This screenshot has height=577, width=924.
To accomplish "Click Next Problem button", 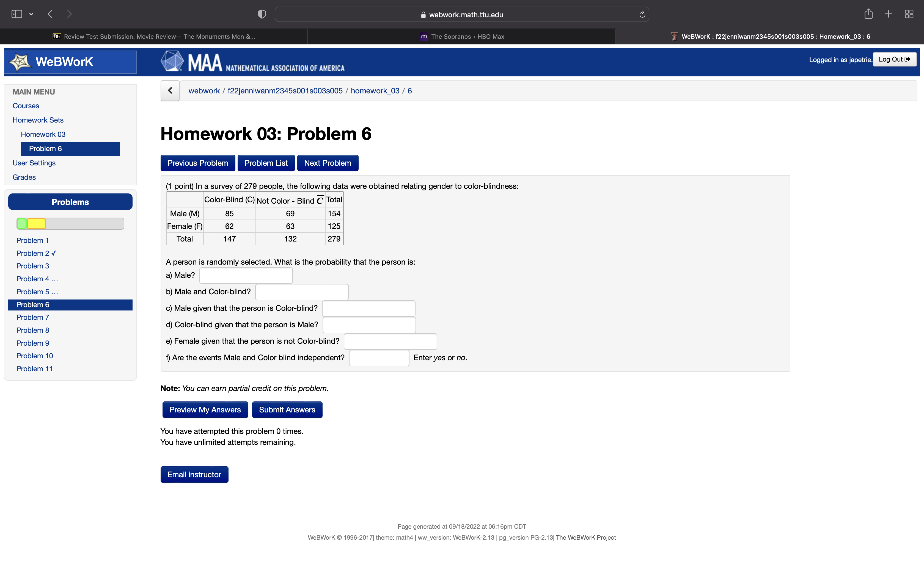I will [x=327, y=163].
